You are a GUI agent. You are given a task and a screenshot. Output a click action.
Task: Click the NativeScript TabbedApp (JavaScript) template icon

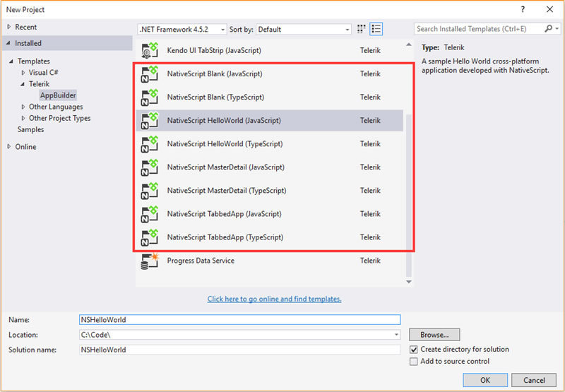[150, 214]
